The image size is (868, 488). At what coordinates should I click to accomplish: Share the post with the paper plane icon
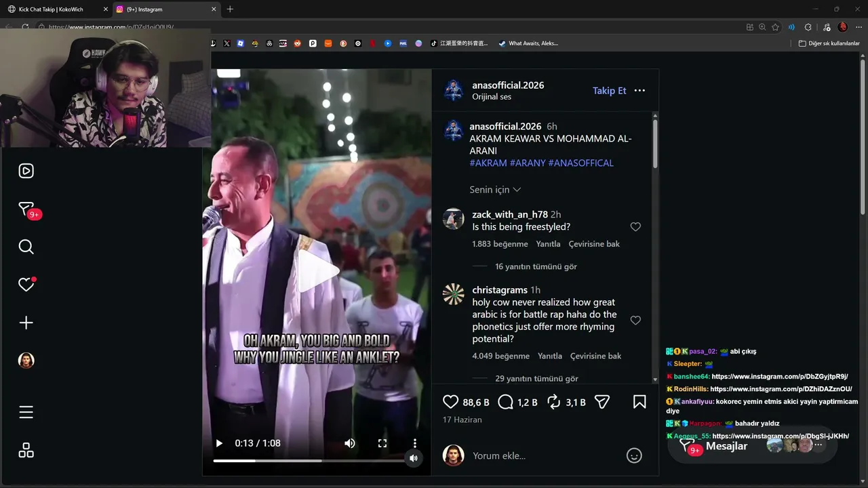point(601,403)
